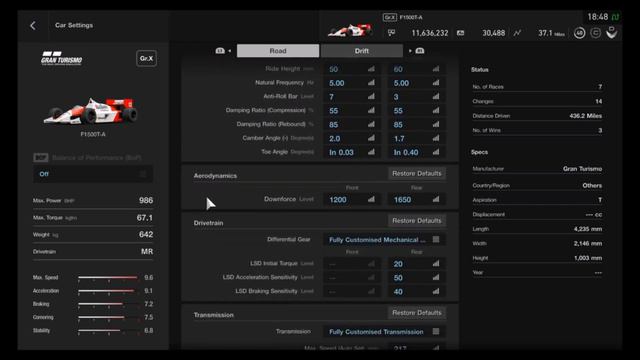Click the green network status icon
The height and width of the screenshot is (360, 640).
tap(615, 17)
